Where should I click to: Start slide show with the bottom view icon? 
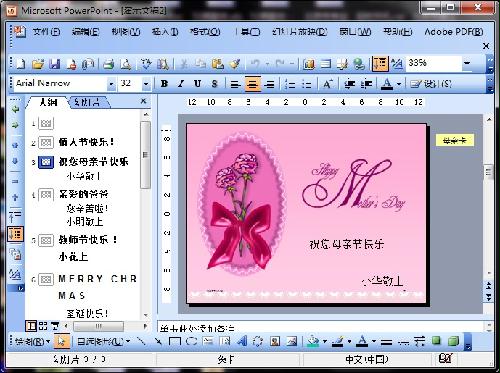[55, 326]
